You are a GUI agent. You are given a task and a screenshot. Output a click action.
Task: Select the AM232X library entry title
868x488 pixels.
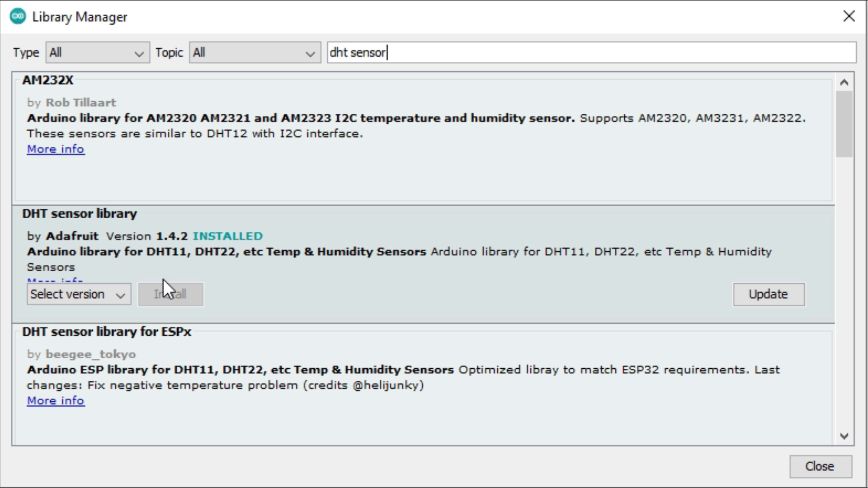pos(47,80)
